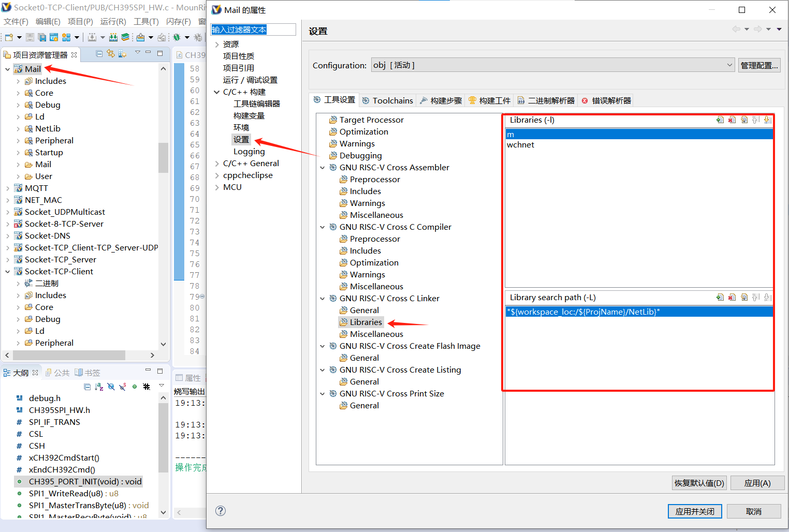Click 恢复默认值(D) button
Screen dimensions: 789x532
699,483
